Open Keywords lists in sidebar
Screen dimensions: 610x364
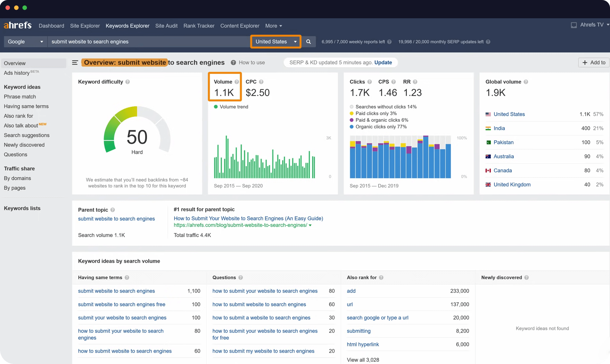click(22, 208)
